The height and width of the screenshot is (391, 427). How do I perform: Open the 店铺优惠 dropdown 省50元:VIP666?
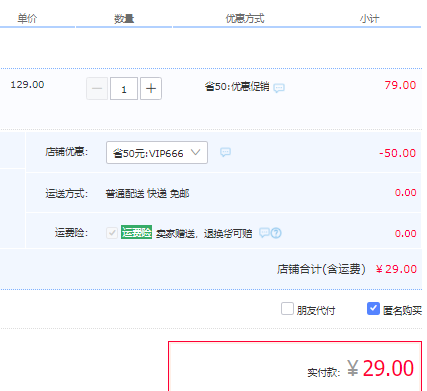tap(157, 153)
